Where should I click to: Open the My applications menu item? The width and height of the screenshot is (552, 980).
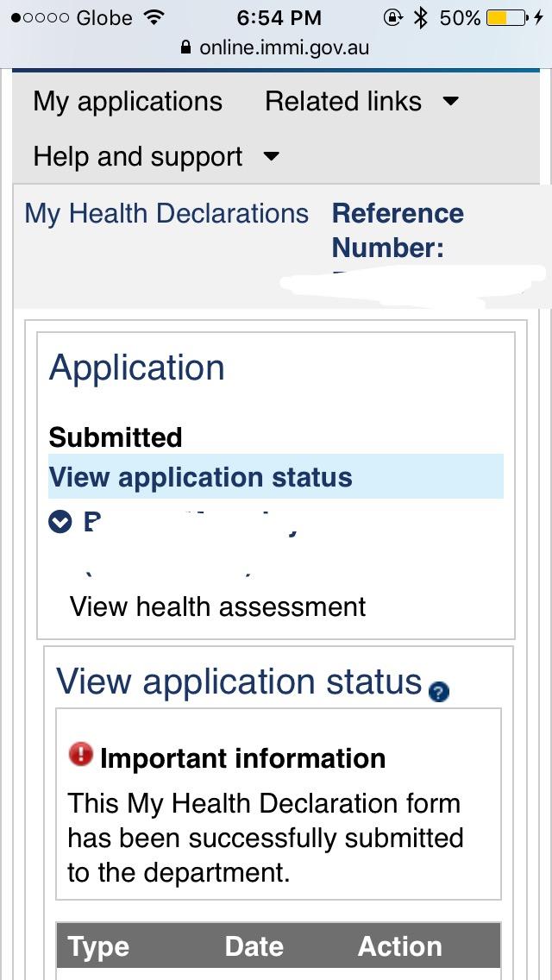click(x=128, y=102)
